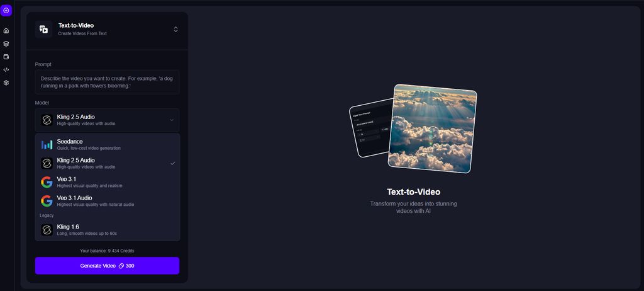This screenshot has height=291, width=644.
Task: Click 'Highest visual quality with natural audio' text
Action: click(x=96, y=205)
